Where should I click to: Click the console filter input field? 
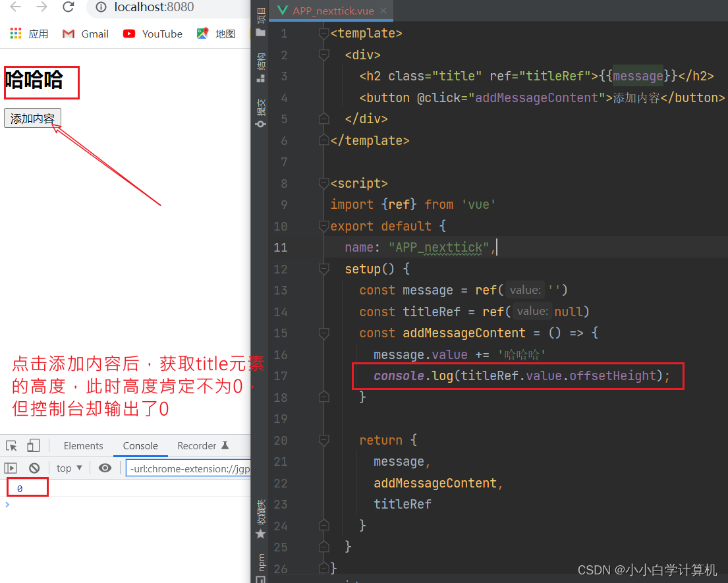[x=188, y=469]
